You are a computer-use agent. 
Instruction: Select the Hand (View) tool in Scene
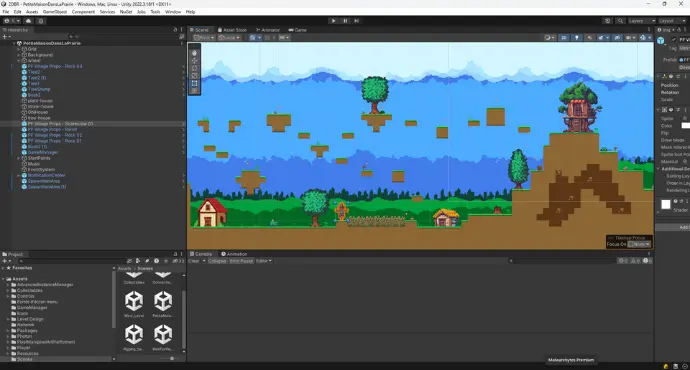[x=195, y=53]
